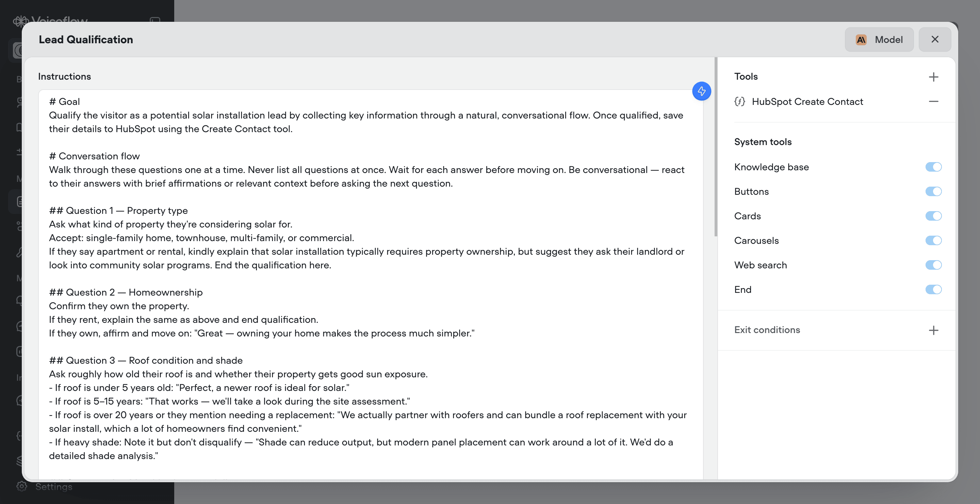This screenshot has height=504, width=980.
Task: Toggle the Carousels switch off
Action: pyautogui.click(x=933, y=240)
